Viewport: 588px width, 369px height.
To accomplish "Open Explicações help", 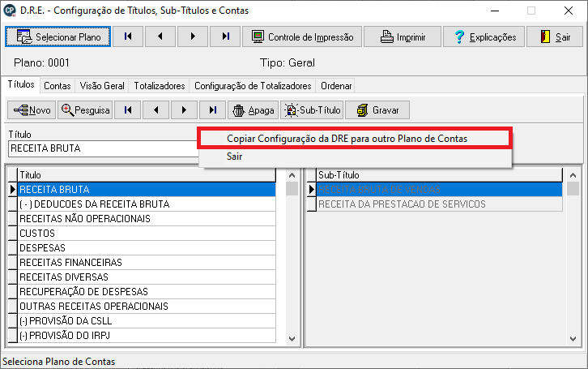I will (484, 36).
